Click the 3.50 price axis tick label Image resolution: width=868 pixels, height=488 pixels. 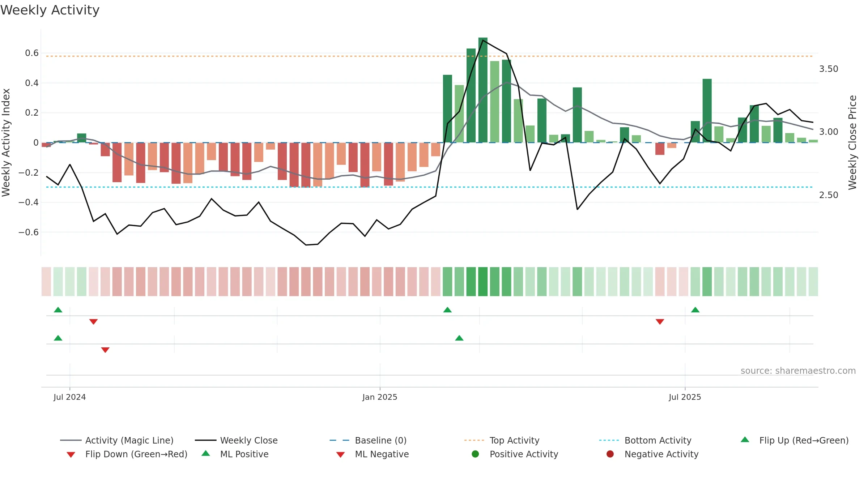pyautogui.click(x=828, y=69)
